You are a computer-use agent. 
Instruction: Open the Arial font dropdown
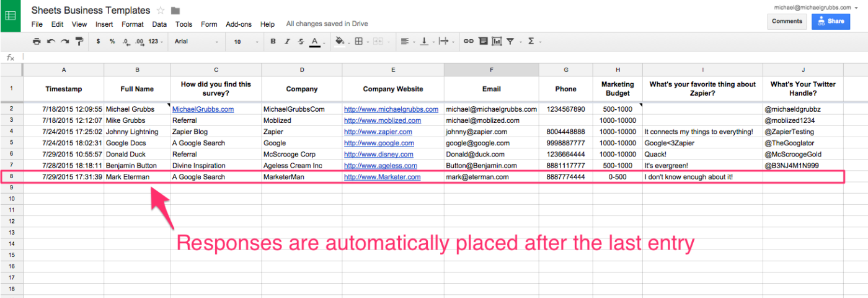click(x=196, y=42)
